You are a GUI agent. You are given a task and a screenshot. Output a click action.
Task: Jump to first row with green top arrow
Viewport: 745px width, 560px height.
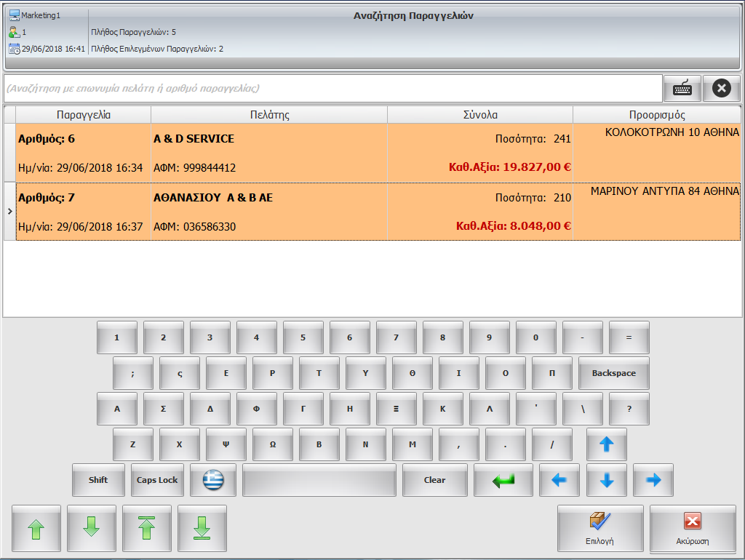(147, 528)
